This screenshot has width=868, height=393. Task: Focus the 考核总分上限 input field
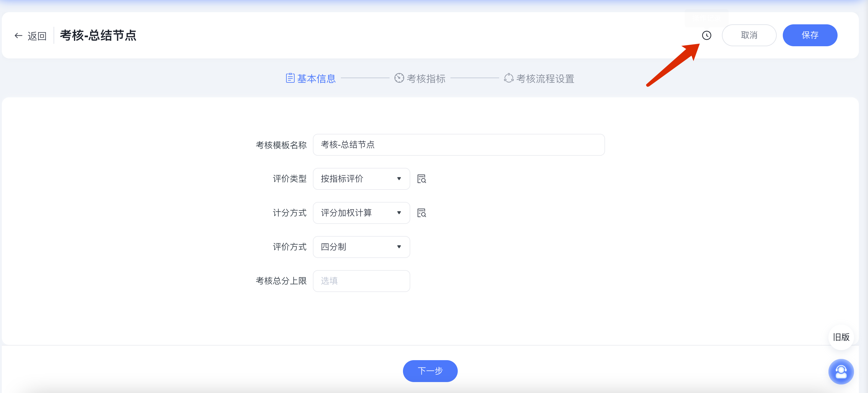coord(361,281)
